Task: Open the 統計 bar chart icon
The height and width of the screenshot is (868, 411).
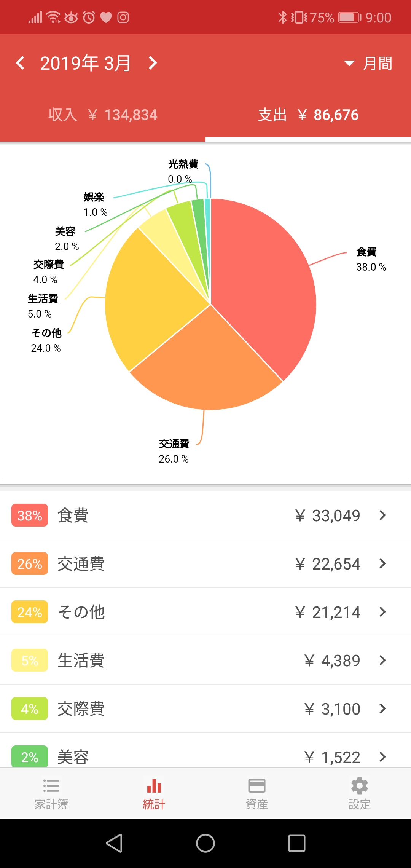Action: (x=154, y=786)
